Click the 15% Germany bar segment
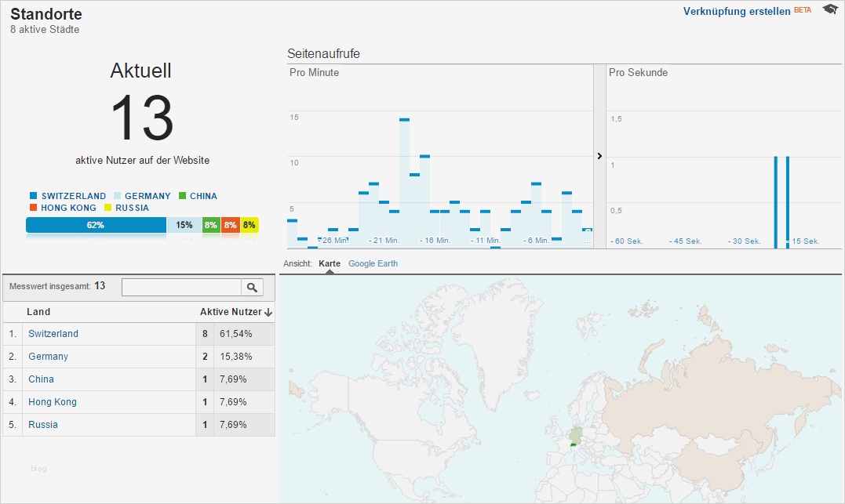This screenshot has height=504, width=845. [184, 225]
